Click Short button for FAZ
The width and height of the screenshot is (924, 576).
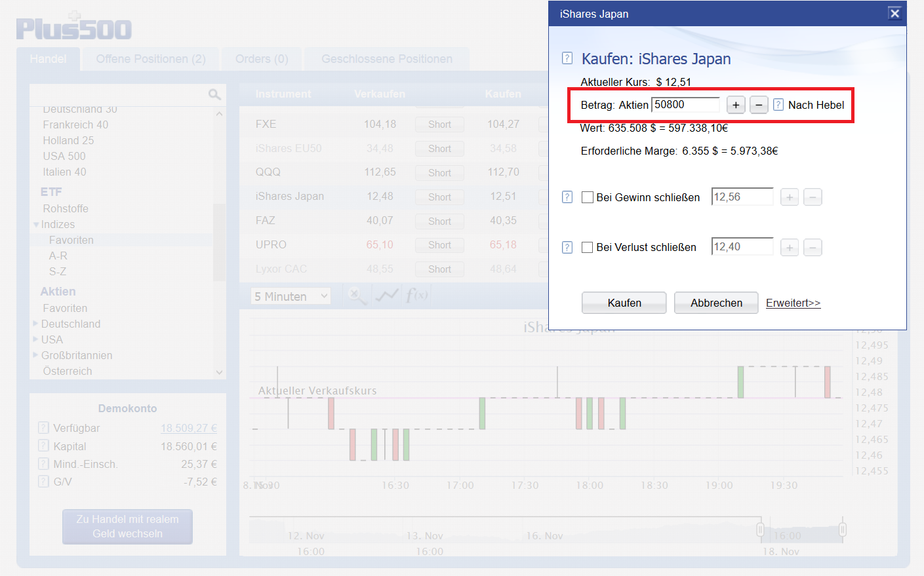(439, 221)
